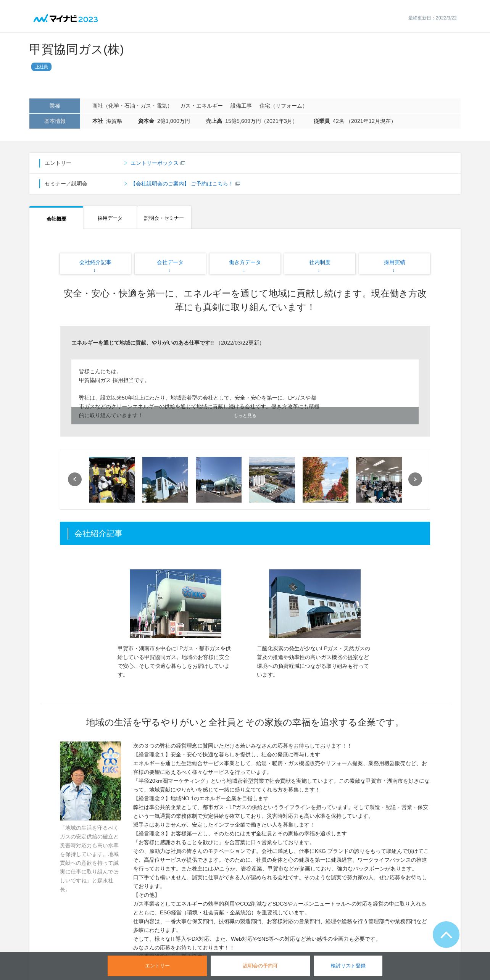This screenshot has height=980, width=490.
Task: Expand message with もっと見る
Action: (x=245, y=416)
